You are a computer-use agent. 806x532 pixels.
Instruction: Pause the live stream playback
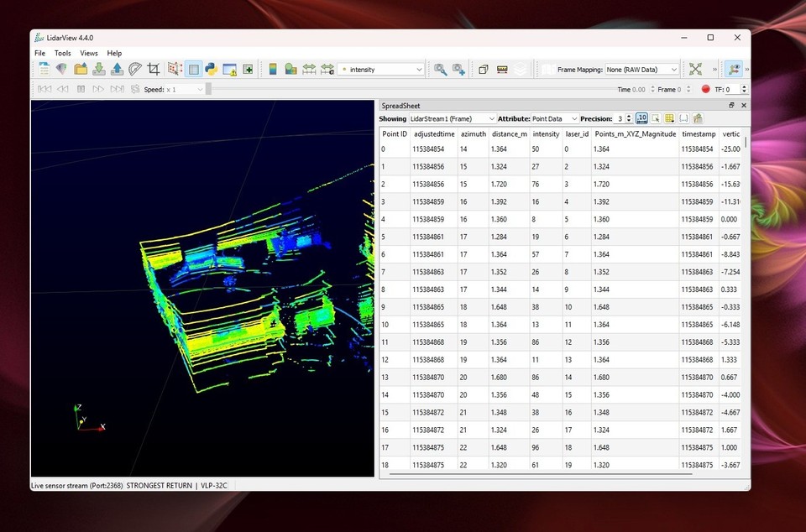coord(81,89)
